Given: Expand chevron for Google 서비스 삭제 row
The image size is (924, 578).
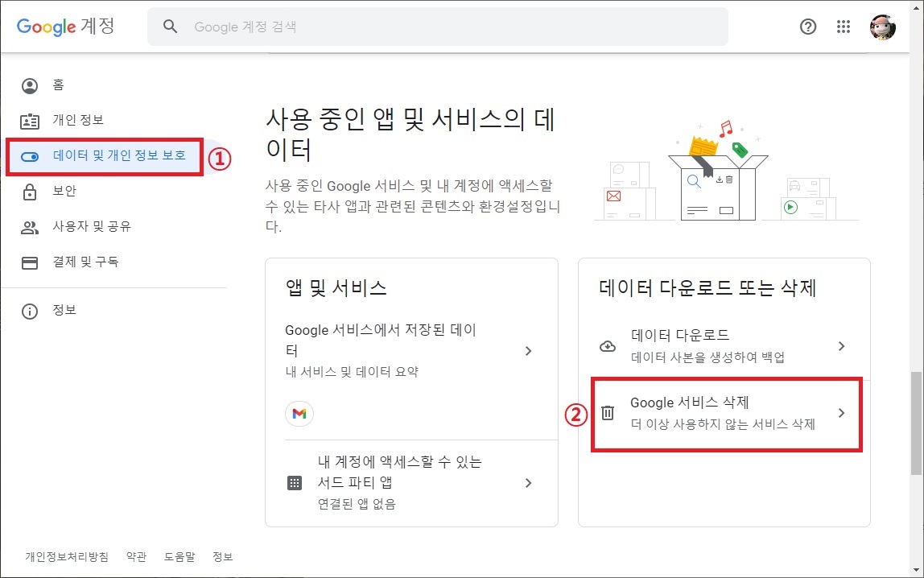Looking at the screenshot, I should [842, 413].
